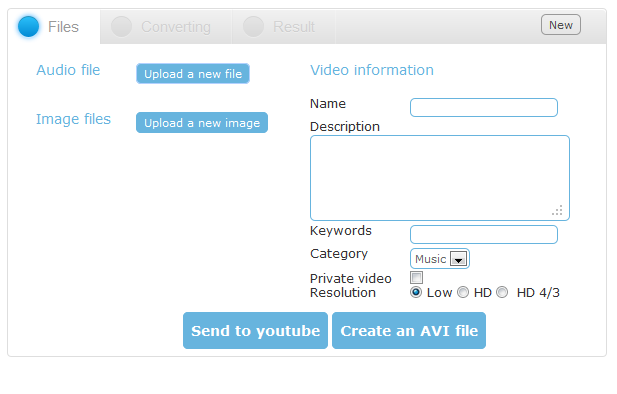The height and width of the screenshot is (394, 617).
Task: Click the New button
Action: (x=561, y=25)
